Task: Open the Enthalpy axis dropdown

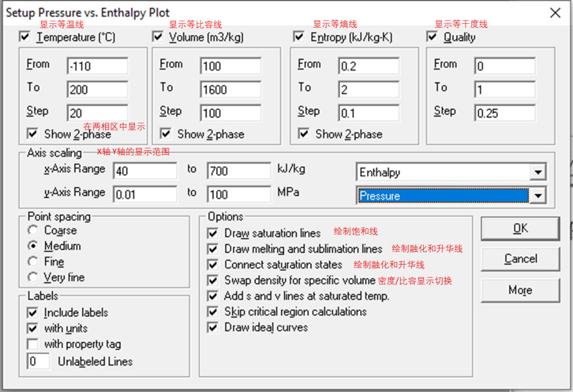Action: [539, 172]
